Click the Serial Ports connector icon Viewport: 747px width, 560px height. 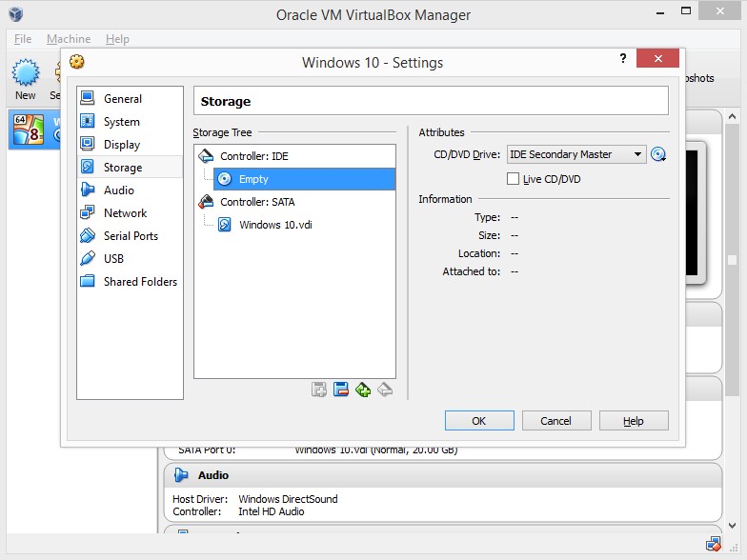click(x=88, y=235)
